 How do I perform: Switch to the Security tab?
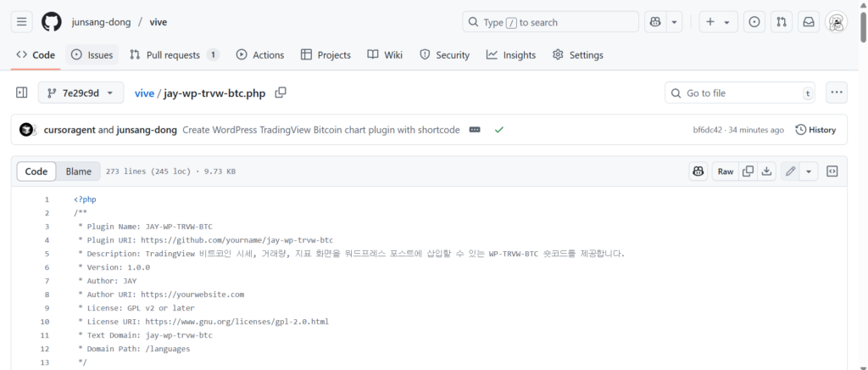[x=444, y=55]
